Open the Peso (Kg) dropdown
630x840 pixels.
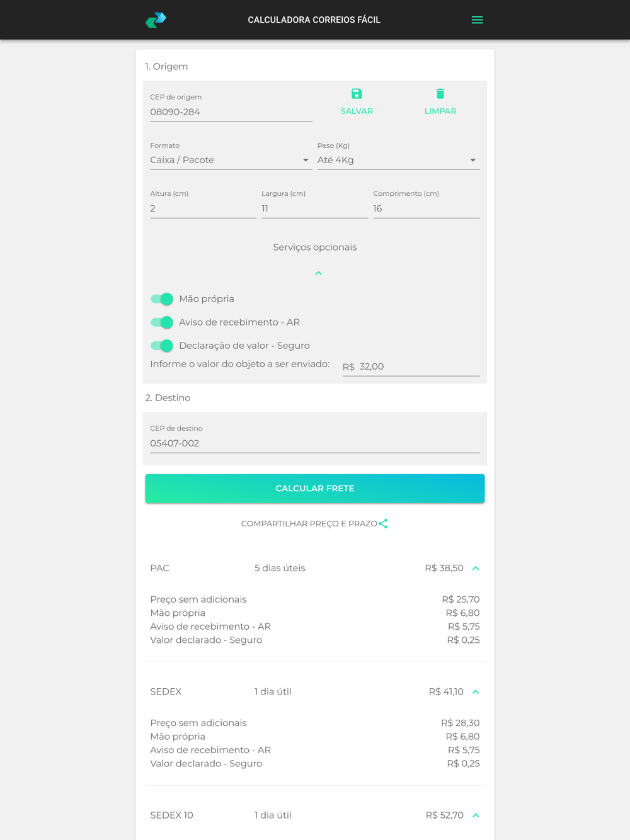coord(398,160)
